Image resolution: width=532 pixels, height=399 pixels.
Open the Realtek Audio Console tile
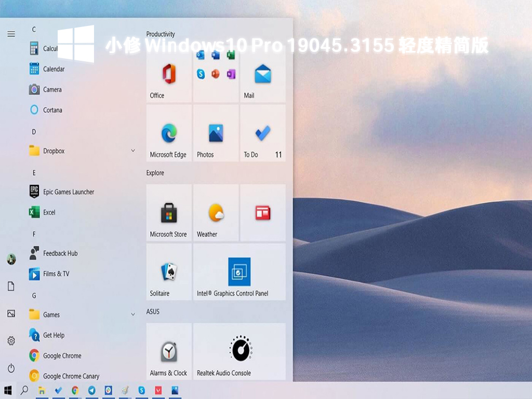click(x=240, y=351)
